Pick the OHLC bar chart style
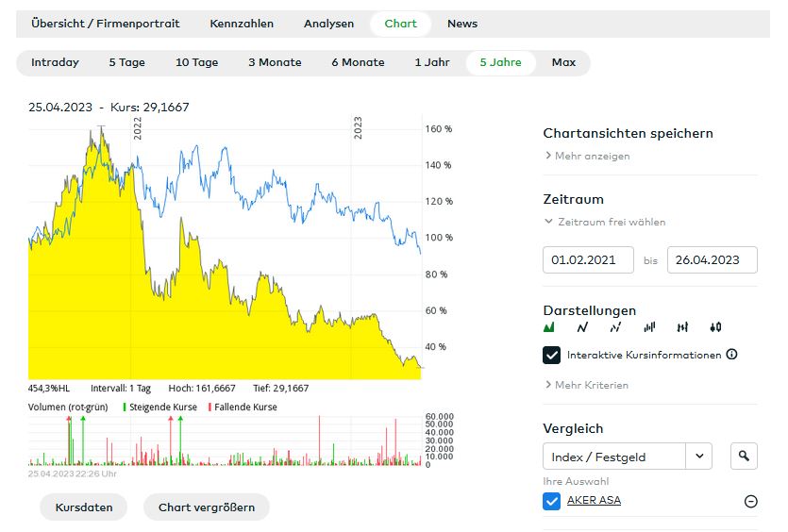The image size is (788, 532). tap(682, 327)
